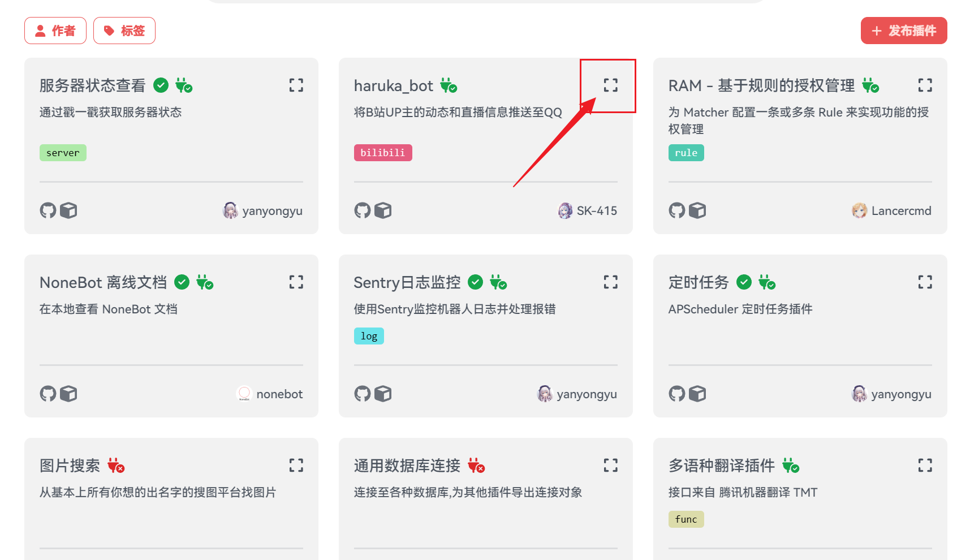Click verified checkmark on Sentry日志监控
Viewport: 970px width, 560px height.
(x=476, y=282)
